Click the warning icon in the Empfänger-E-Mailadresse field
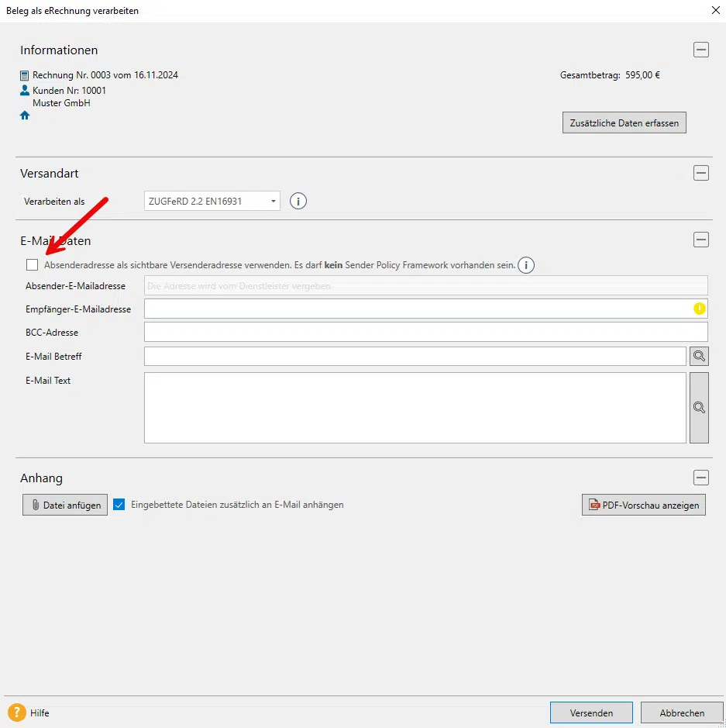 699,309
